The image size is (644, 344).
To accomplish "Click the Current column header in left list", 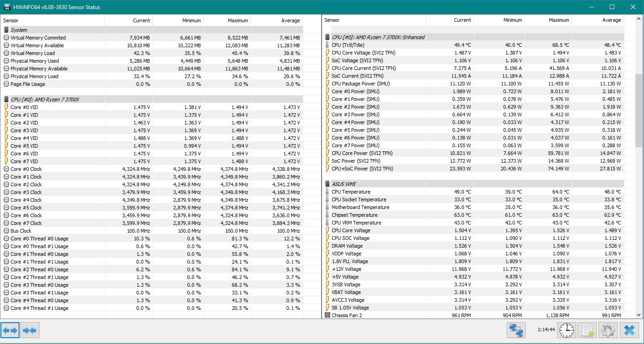I will [129, 20].
